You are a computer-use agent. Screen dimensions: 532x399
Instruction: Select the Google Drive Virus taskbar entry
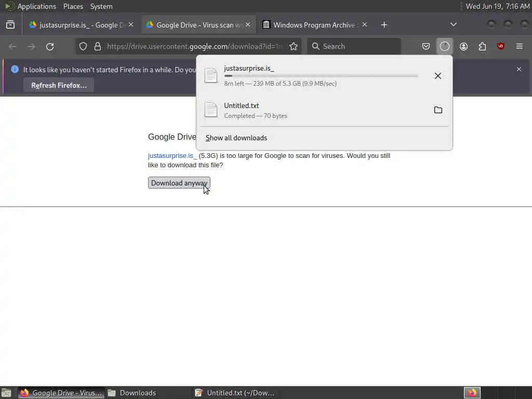click(x=61, y=393)
